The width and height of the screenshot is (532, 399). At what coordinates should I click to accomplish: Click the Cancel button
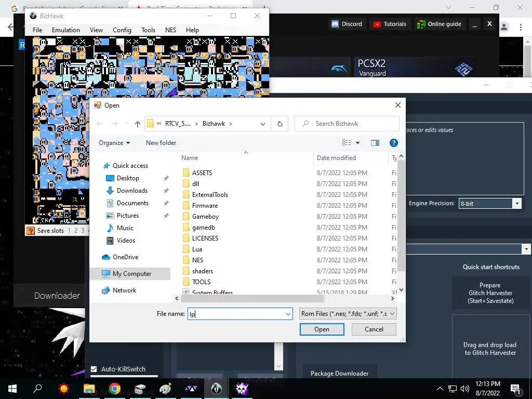374,329
